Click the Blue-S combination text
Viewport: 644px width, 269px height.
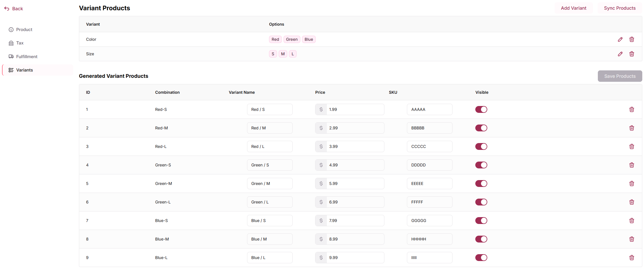(161, 221)
